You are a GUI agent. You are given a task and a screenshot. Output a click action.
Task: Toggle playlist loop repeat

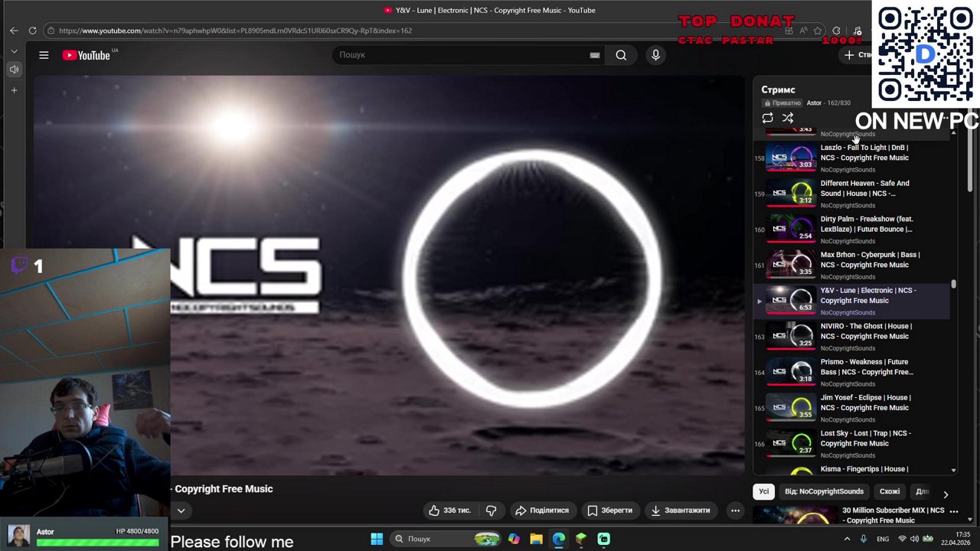767,117
